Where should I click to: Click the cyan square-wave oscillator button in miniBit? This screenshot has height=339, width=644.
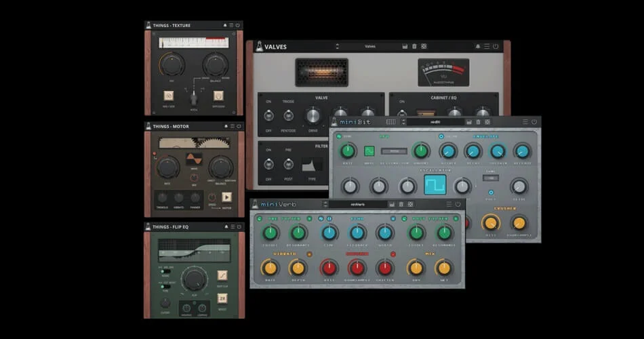(435, 184)
